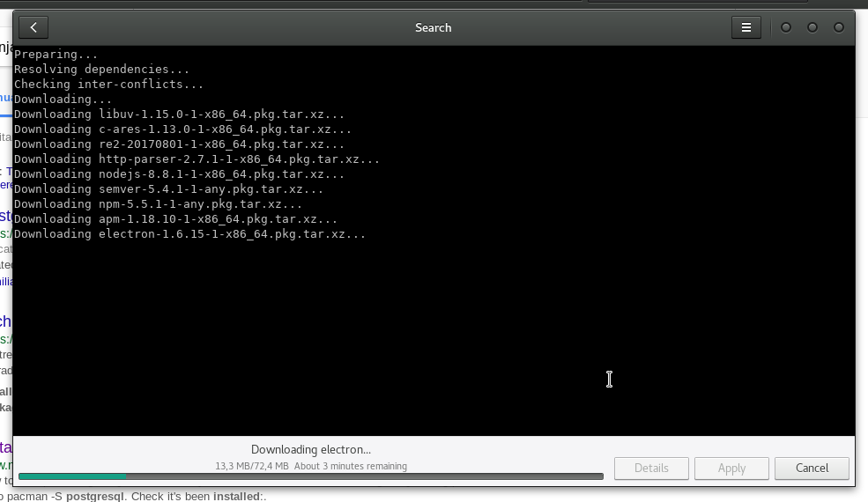Viewport: 868px width, 502px height.
Task: Click the "Resolving dependencies..." output line
Action: click(101, 70)
